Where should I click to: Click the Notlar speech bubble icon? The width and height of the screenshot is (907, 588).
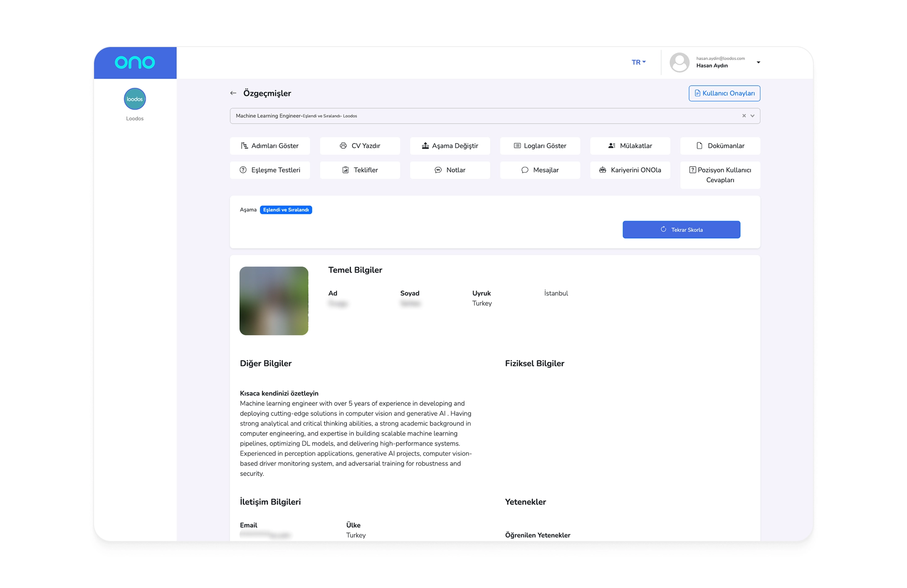point(438,170)
